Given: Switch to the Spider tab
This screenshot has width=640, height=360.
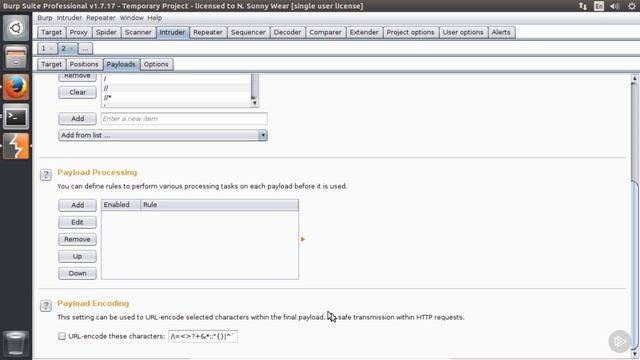Looking at the screenshot, I should tap(106, 32).
